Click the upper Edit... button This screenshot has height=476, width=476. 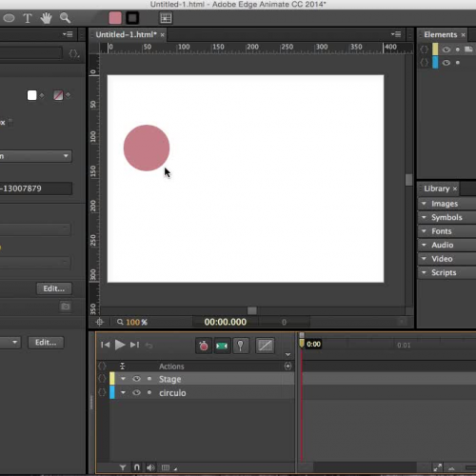54,288
